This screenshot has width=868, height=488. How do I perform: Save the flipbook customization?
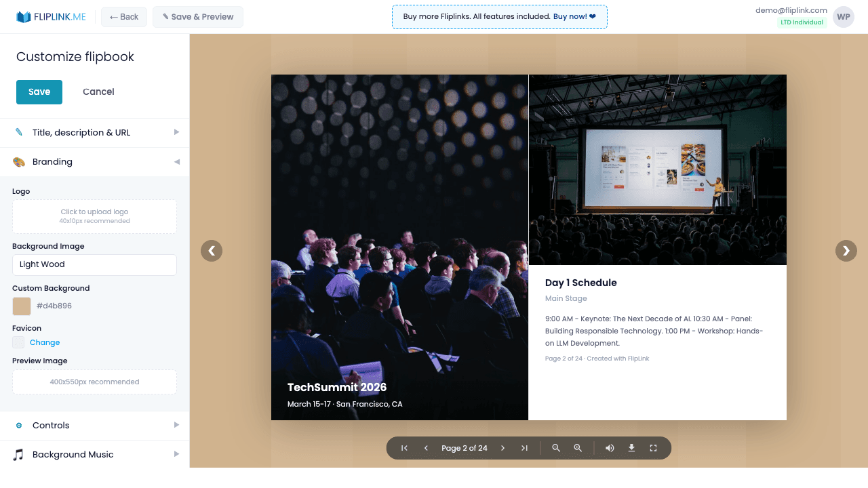tap(39, 91)
